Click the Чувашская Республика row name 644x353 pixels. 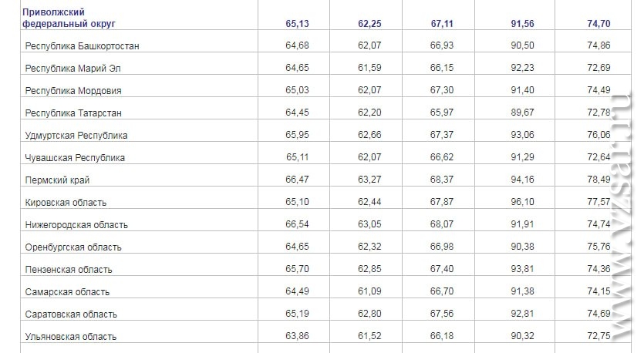[76, 158]
